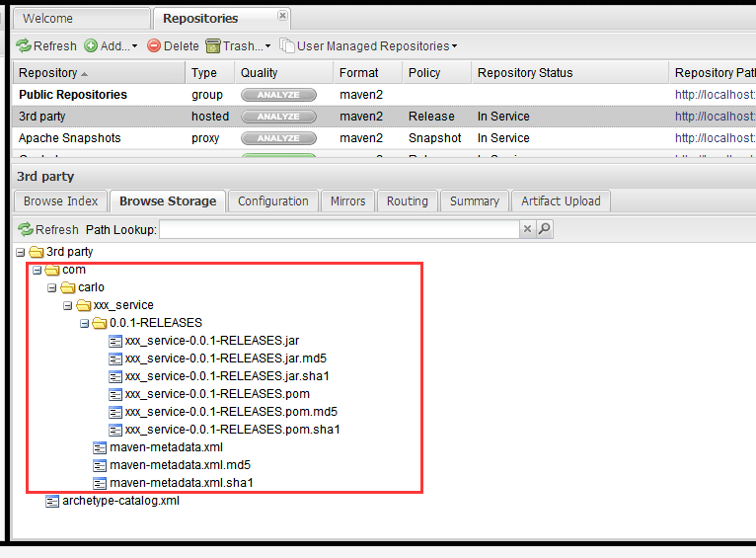The image size is (756, 558).
Task: Click the xxx_service folder icon
Action: point(84,305)
